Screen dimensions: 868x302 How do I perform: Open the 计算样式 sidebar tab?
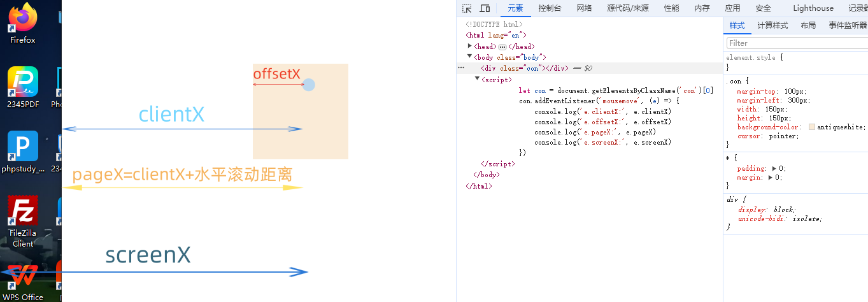point(772,25)
